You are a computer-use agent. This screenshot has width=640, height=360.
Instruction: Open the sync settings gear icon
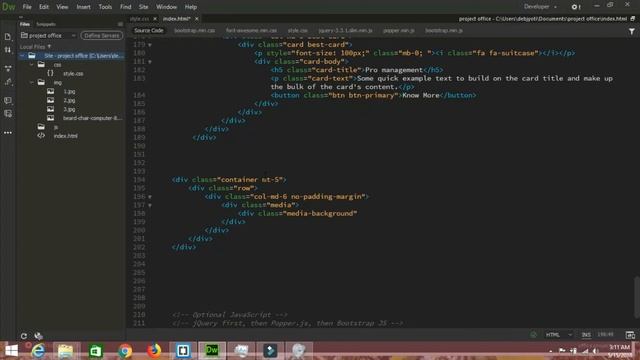point(575,7)
